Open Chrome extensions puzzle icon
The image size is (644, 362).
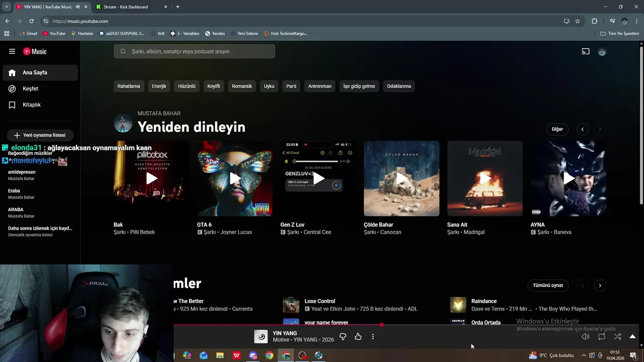pos(595,21)
